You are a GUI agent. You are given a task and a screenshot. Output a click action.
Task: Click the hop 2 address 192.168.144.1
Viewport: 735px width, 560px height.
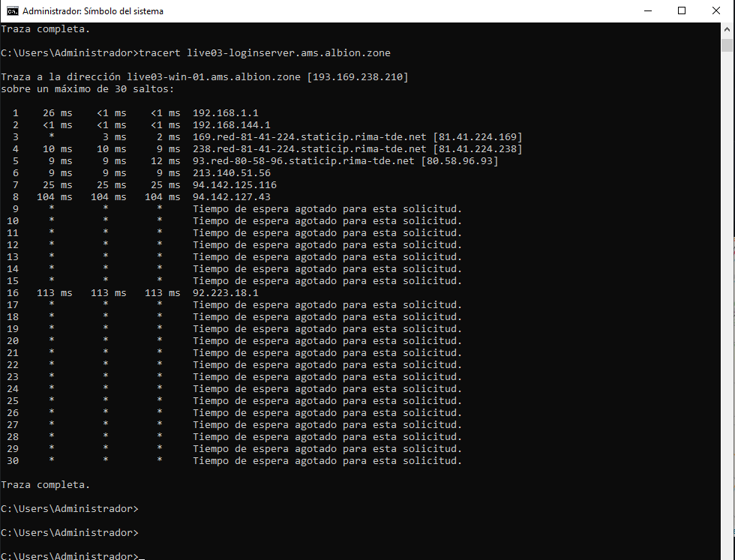[x=232, y=125]
